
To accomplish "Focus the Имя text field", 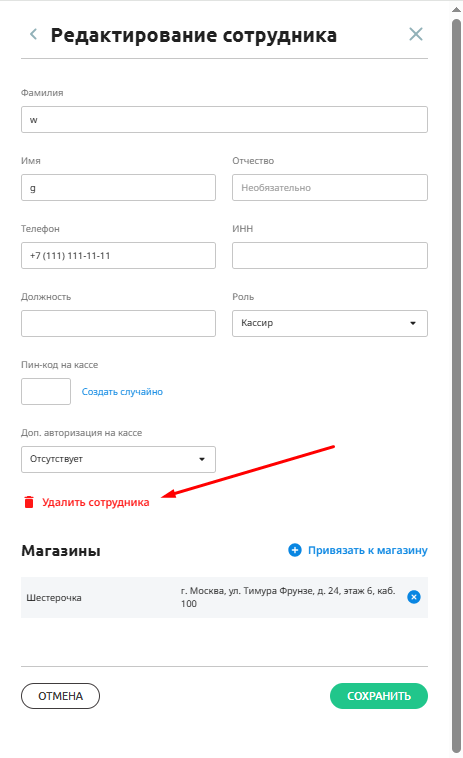I will (118, 188).
